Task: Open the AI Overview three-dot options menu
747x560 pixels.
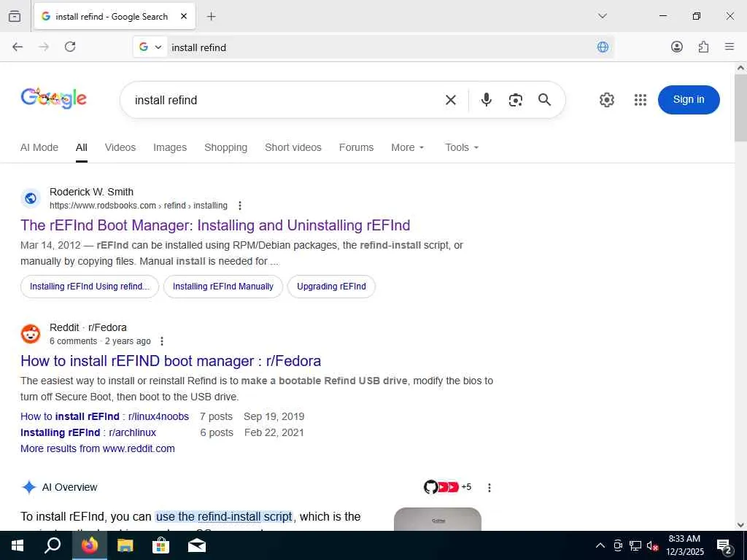Action: click(x=489, y=488)
